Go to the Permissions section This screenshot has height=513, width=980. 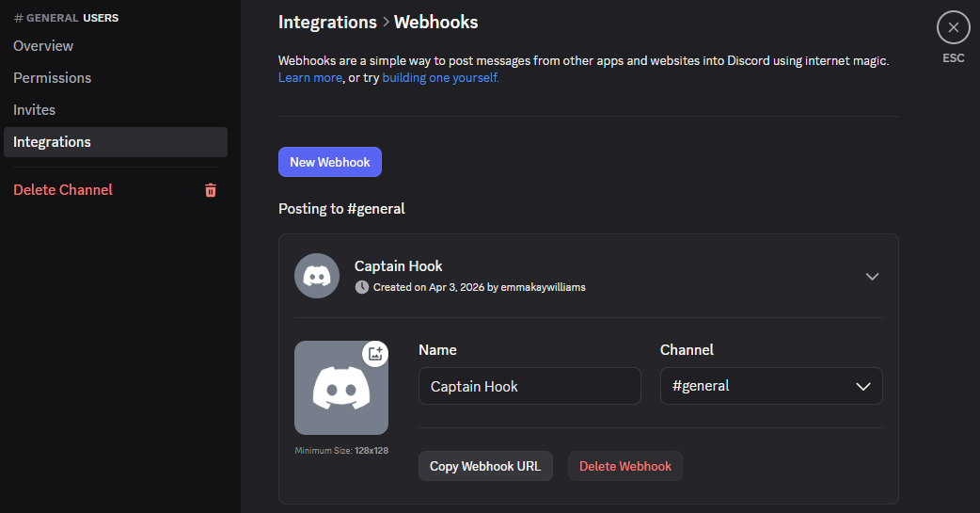pos(53,78)
